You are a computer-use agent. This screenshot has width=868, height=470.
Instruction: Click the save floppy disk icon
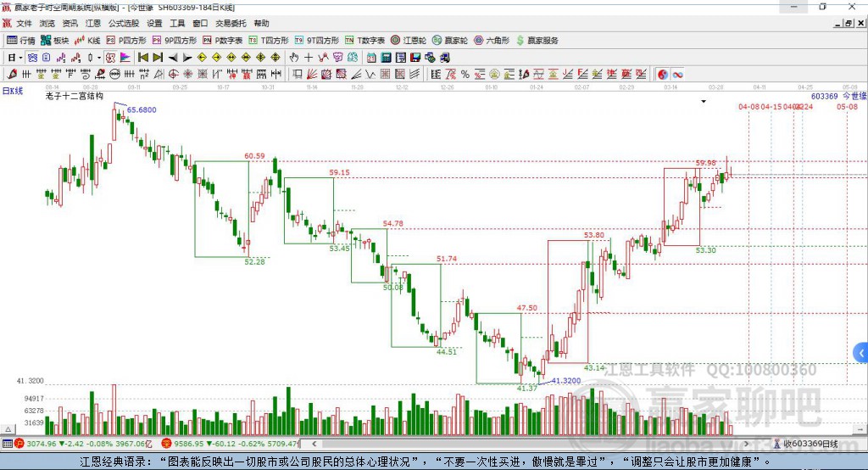coord(415,58)
